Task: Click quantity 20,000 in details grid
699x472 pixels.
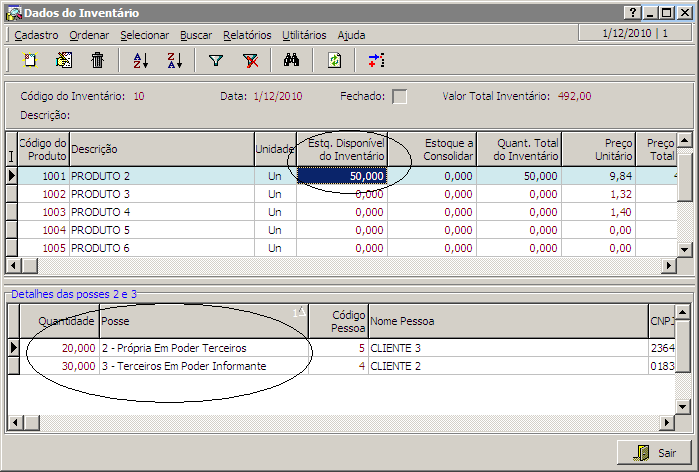Action: tap(59, 348)
